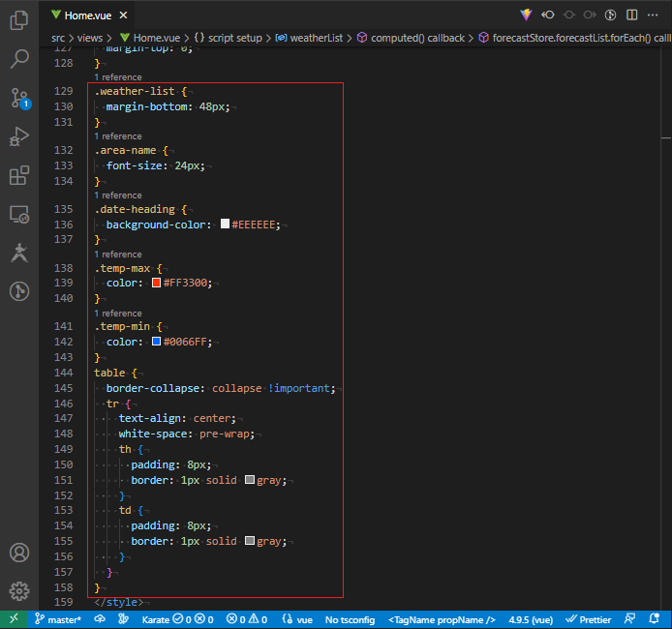672x629 pixels.
Task: Select the Home.vue editor tab
Action: 88,15
